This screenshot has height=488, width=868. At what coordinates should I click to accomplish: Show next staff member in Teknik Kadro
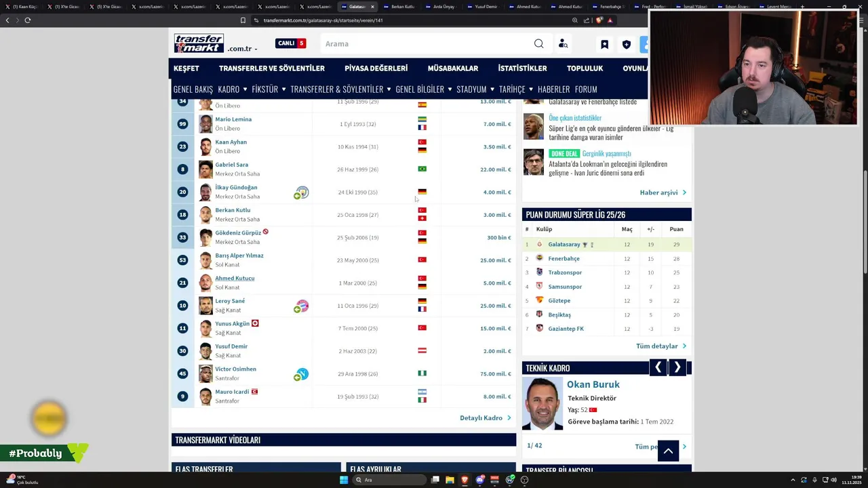[677, 367]
